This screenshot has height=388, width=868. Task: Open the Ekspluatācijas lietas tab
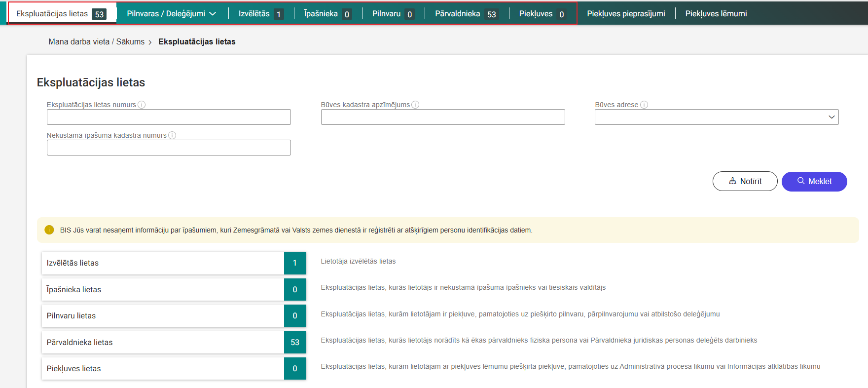[61, 14]
